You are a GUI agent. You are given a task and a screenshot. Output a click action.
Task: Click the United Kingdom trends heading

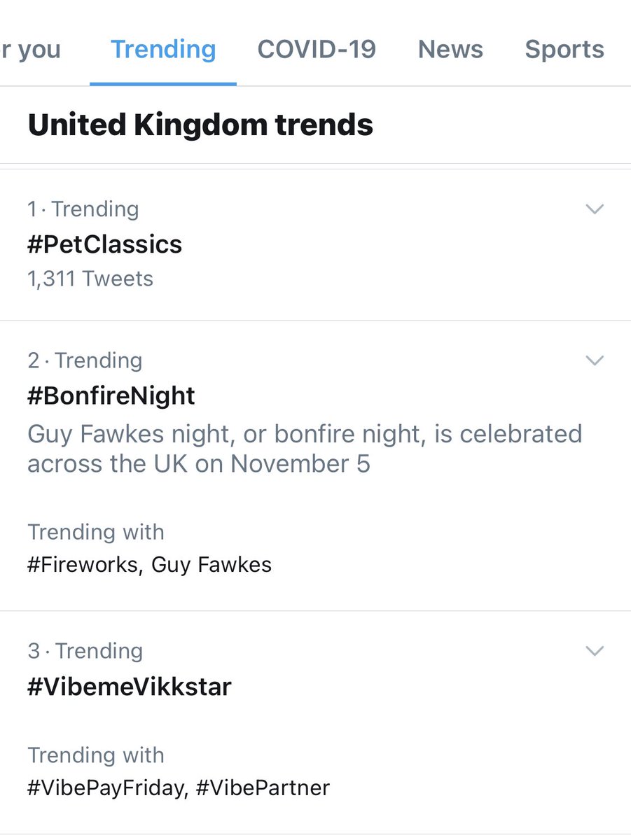pos(200,125)
